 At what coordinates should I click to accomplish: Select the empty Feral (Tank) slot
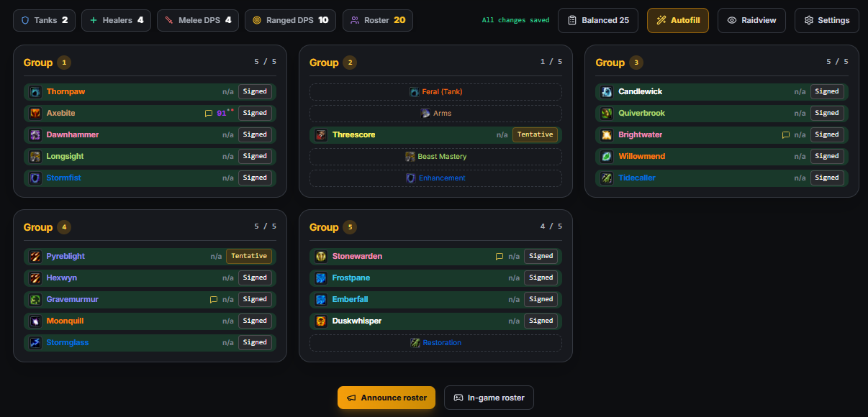point(435,92)
